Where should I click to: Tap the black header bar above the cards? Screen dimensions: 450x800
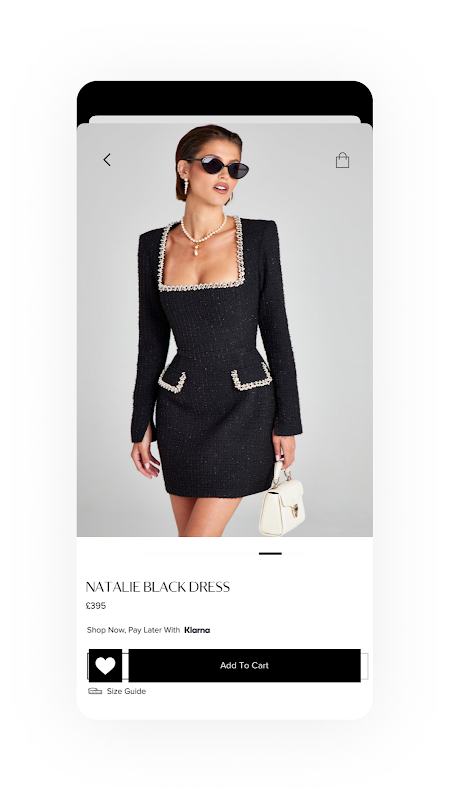pyautogui.click(x=224, y=98)
